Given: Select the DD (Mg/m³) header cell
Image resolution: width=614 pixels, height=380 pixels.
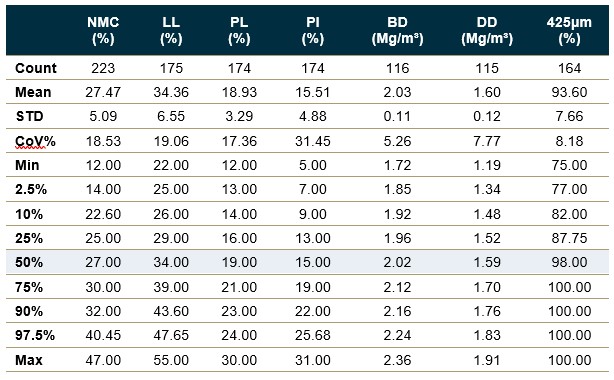Looking at the screenshot, I should [x=487, y=30].
